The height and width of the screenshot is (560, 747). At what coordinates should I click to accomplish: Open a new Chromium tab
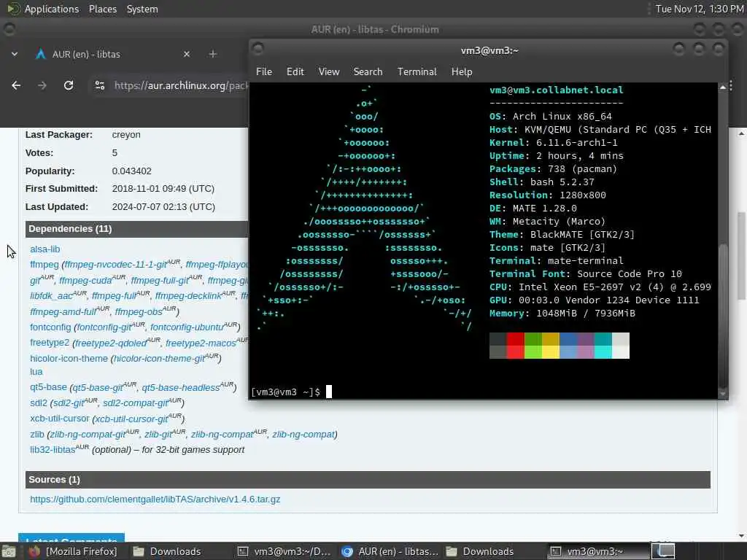pyautogui.click(x=213, y=54)
